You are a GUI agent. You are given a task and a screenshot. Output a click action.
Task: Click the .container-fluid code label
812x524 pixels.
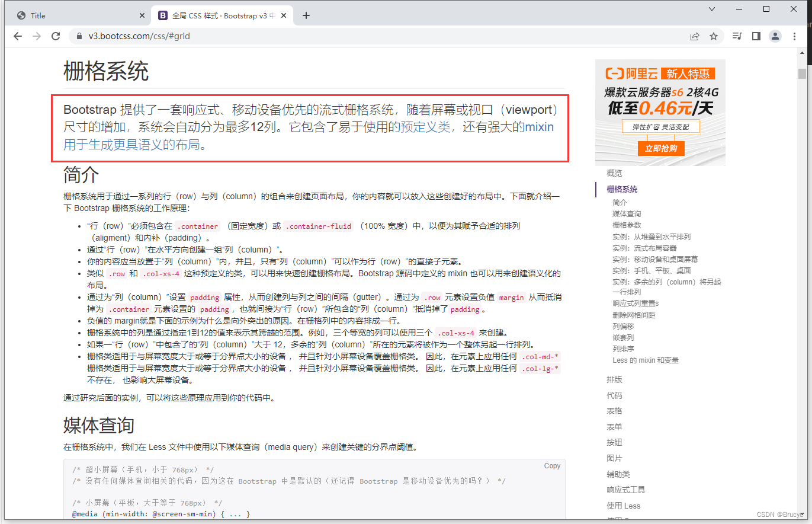coord(319,226)
